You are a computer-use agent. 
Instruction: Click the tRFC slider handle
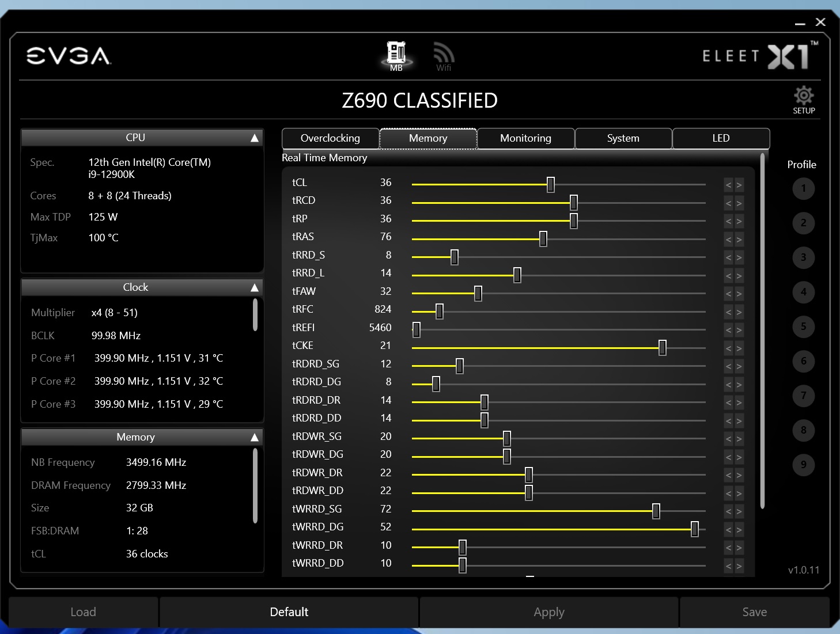tap(440, 312)
